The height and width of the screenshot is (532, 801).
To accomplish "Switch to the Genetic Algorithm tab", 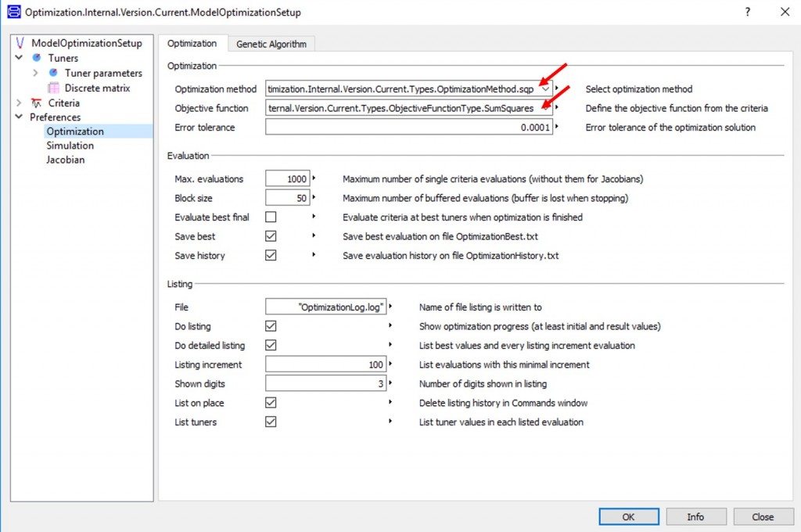I will tap(271, 44).
